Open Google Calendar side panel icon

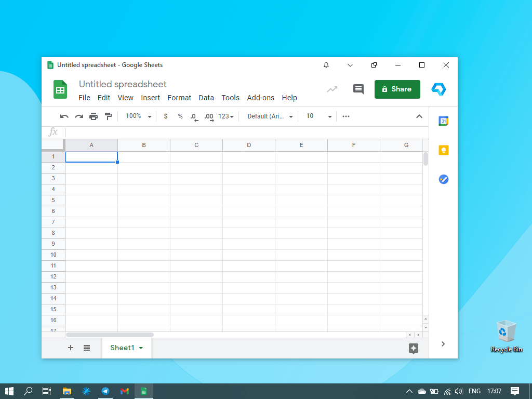pos(443,121)
